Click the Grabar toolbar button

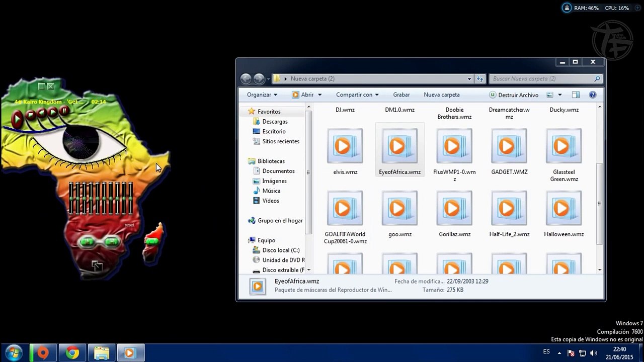401,95
